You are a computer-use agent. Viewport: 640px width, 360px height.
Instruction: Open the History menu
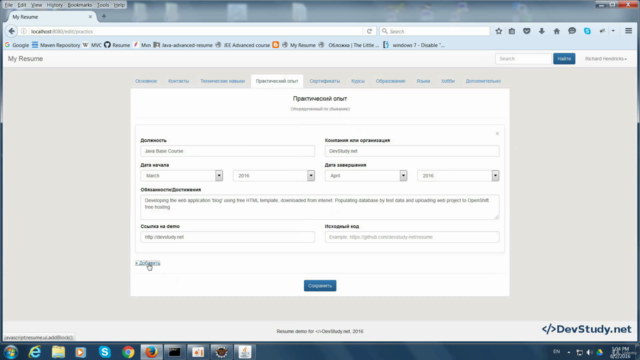[54, 5]
